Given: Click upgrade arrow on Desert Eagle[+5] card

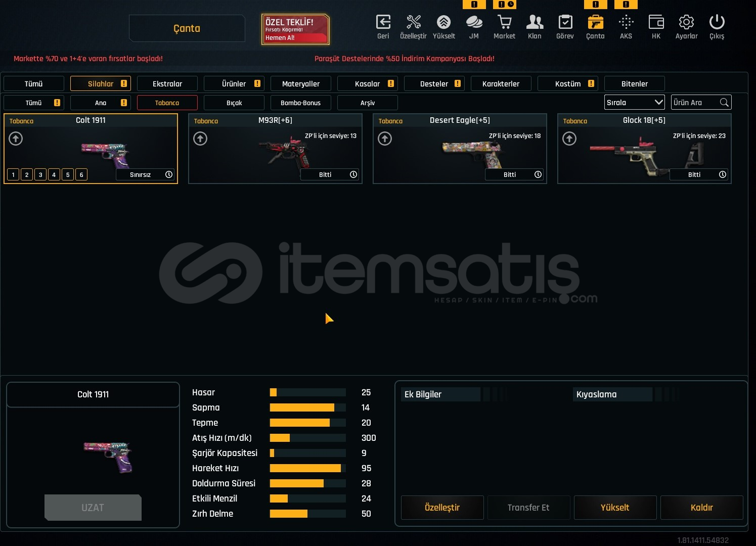Looking at the screenshot, I should [385, 139].
